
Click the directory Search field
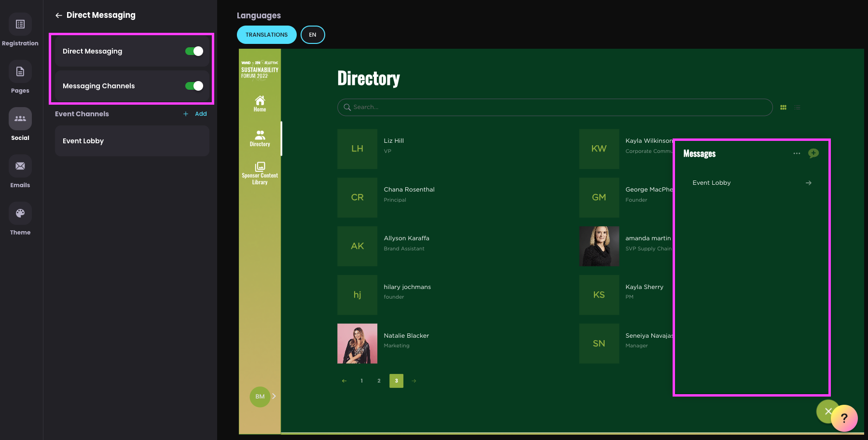(555, 107)
